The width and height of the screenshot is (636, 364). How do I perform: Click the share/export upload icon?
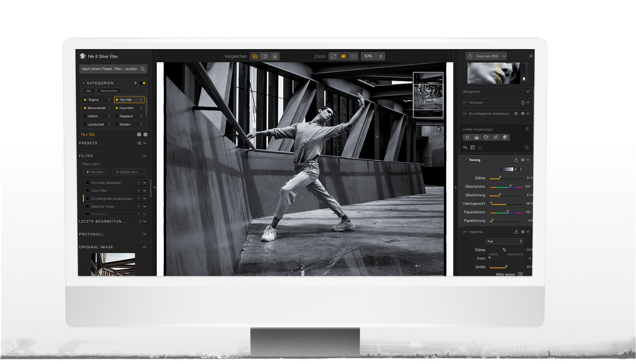pyautogui.click(x=470, y=56)
